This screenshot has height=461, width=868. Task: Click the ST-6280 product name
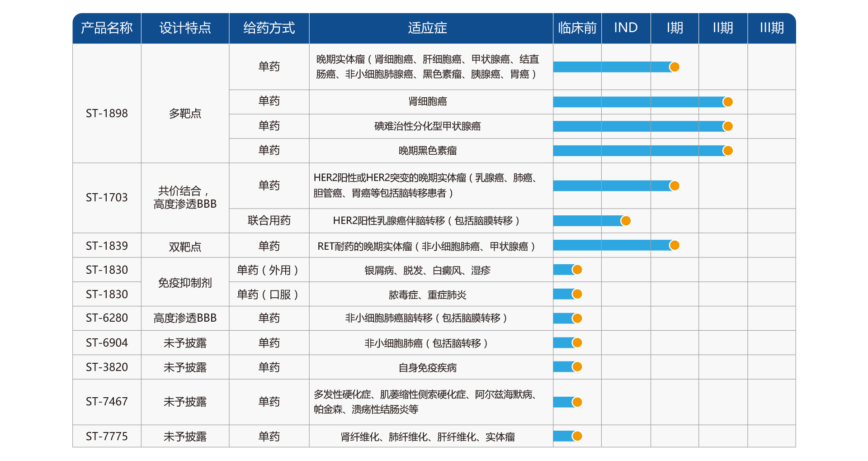coord(107,318)
